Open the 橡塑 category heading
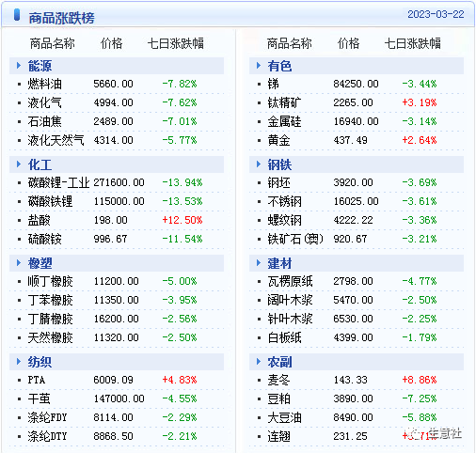Screen dimensions: 476x453 (x=40, y=263)
